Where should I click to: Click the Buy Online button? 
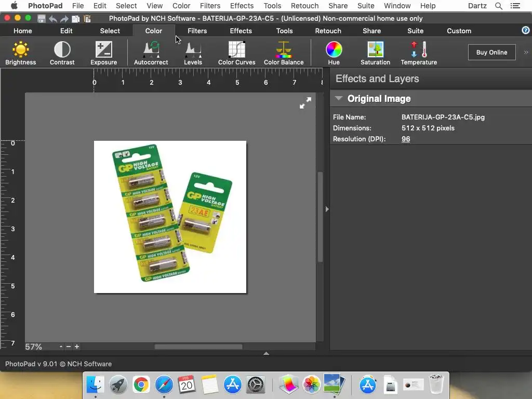click(x=491, y=52)
